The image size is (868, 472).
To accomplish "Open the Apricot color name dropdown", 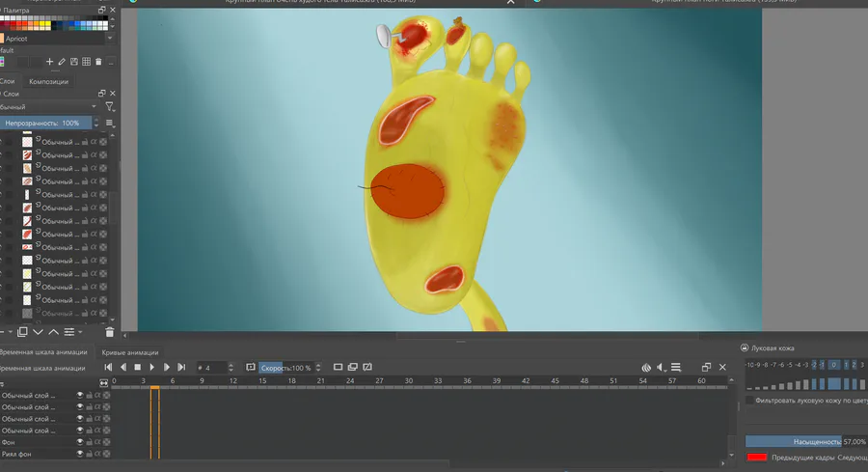I will 110,39.
